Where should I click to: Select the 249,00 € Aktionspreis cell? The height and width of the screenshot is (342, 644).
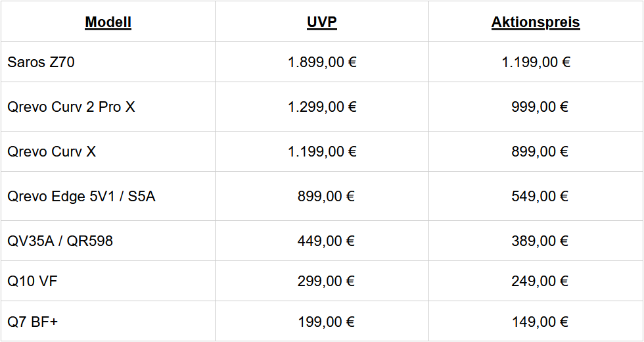click(540, 281)
